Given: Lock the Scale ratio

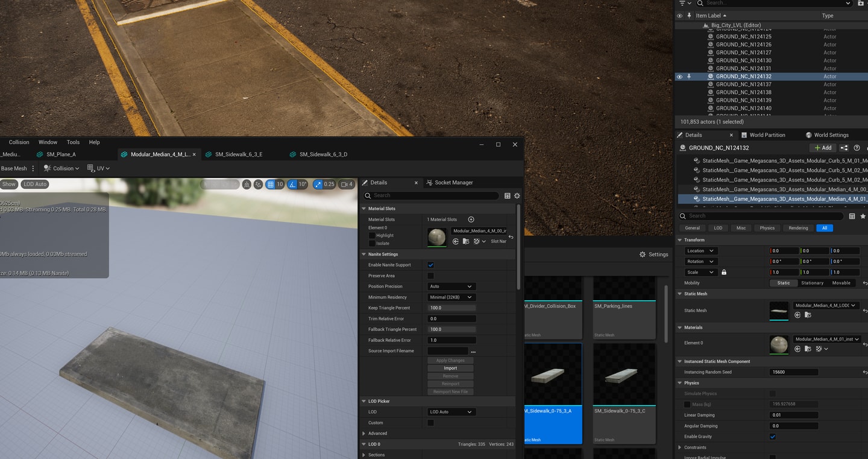Looking at the screenshot, I should point(724,272).
